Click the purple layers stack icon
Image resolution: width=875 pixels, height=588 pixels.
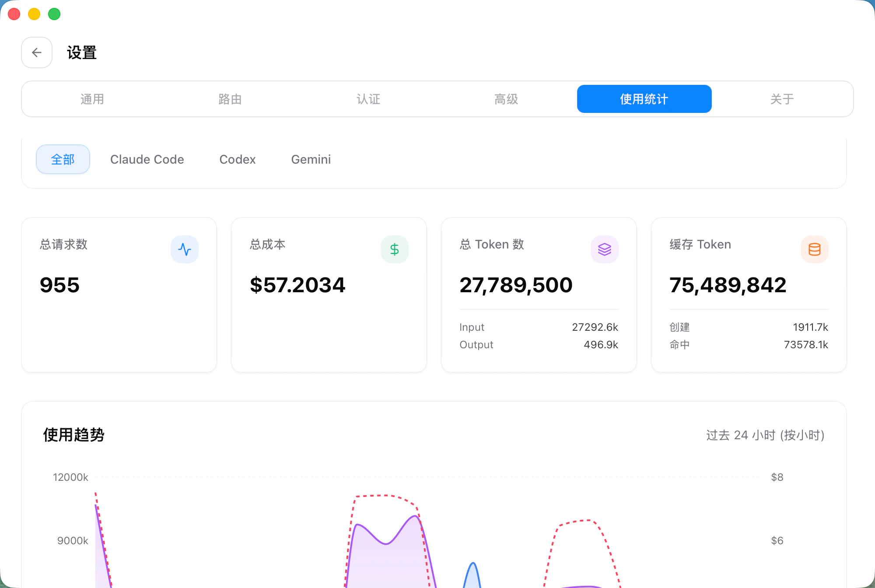pos(604,249)
